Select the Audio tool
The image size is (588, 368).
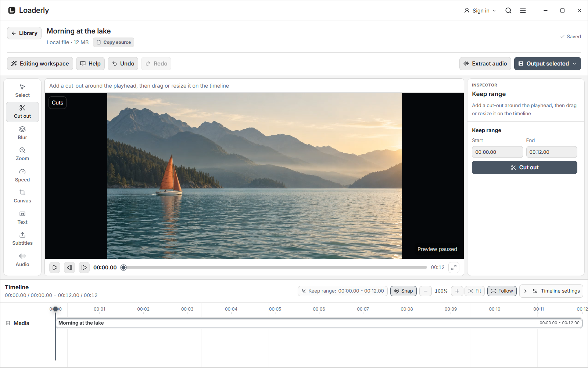tap(22, 260)
